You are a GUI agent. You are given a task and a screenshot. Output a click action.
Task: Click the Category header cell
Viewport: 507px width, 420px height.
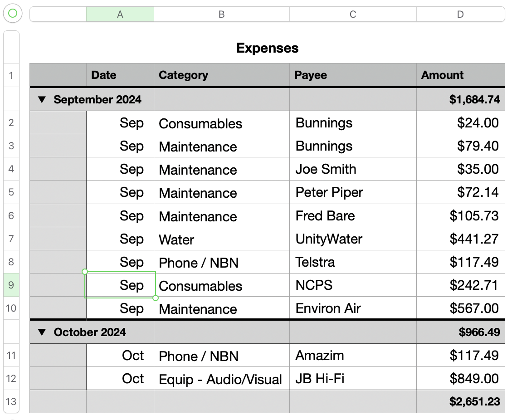tap(221, 75)
